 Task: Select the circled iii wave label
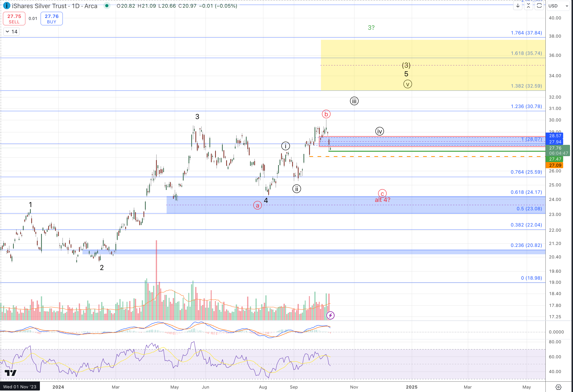pyautogui.click(x=354, y=101)
